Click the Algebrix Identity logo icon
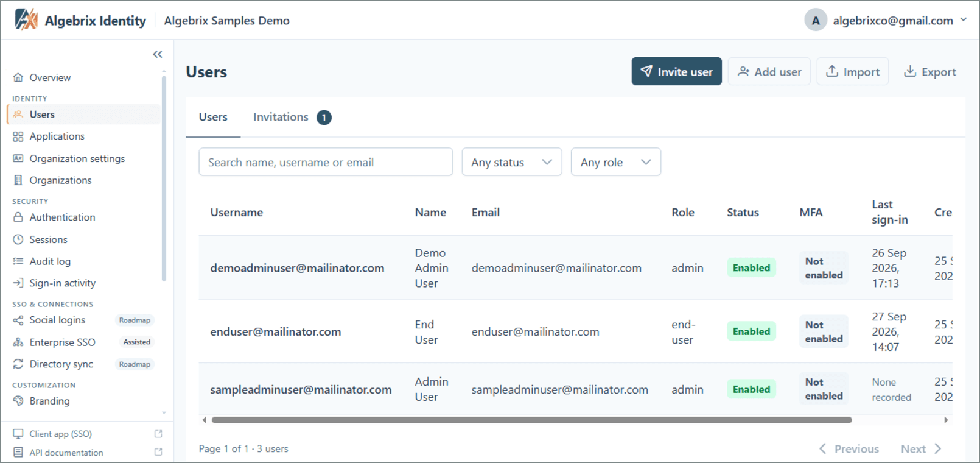 (x=26, y=19)
